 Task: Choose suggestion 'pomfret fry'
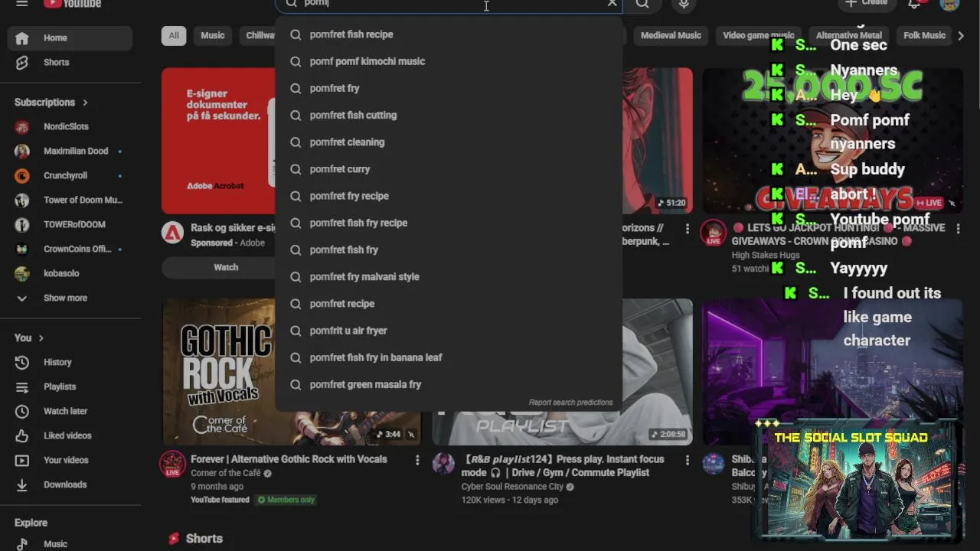pos(449,88)
